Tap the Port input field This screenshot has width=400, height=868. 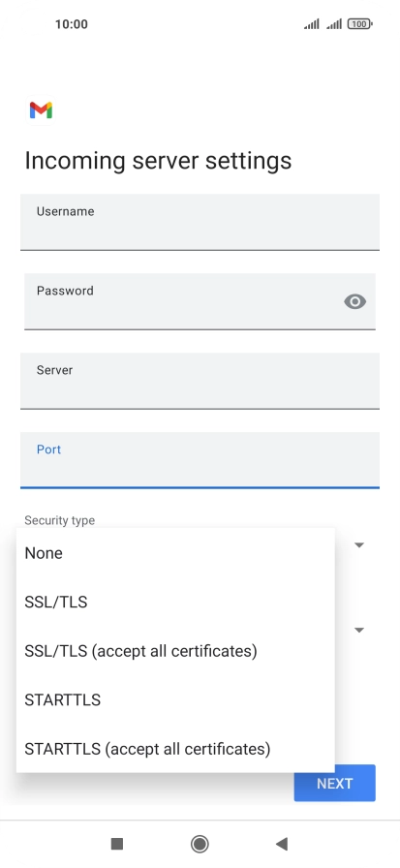coord(200,460)
